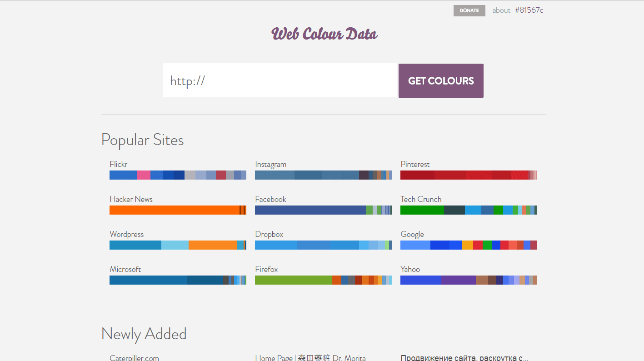Open the Hacker News site link
Viewport: 644px width, 361px height.
[131, 199]
